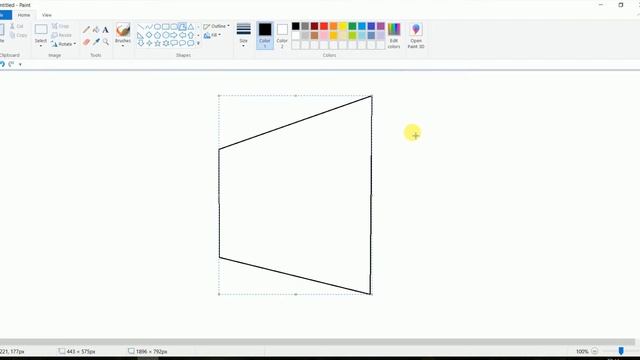Viewport: 640px width, 360px height.
Task: Expand the Select dropdown arrow
Action: click(x=40, y=46)
